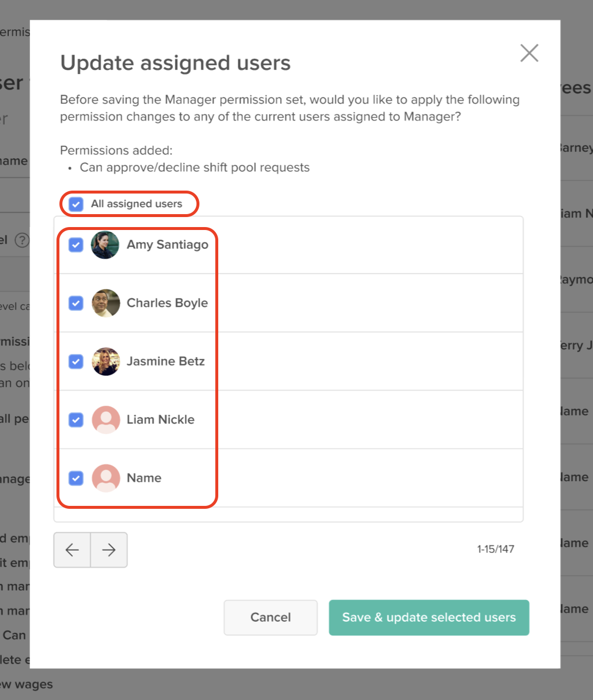Click Charles Boyle's avatar picture
Viewport: 593px width, 700px height.
pos(106,303)
